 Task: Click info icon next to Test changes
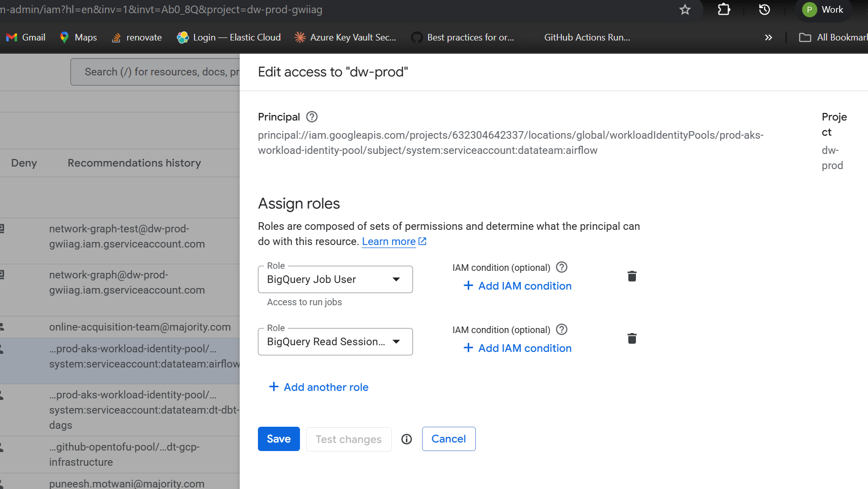(x=406, y=439)
